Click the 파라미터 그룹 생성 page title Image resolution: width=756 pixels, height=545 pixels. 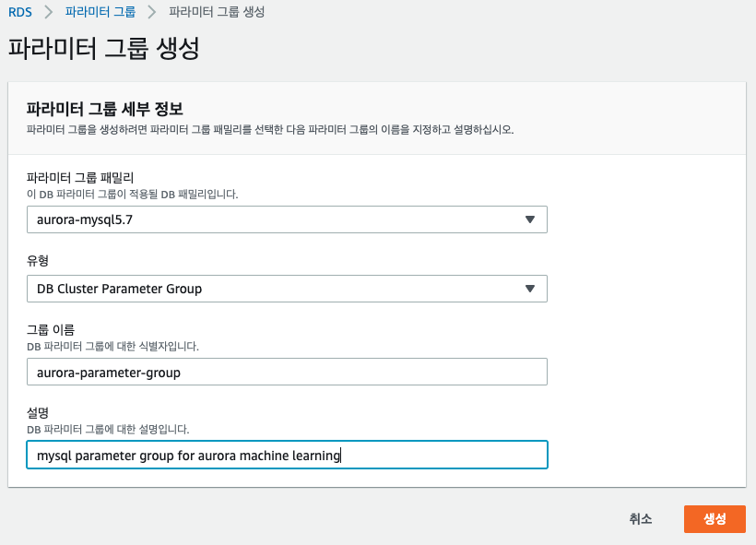(103, 49)
